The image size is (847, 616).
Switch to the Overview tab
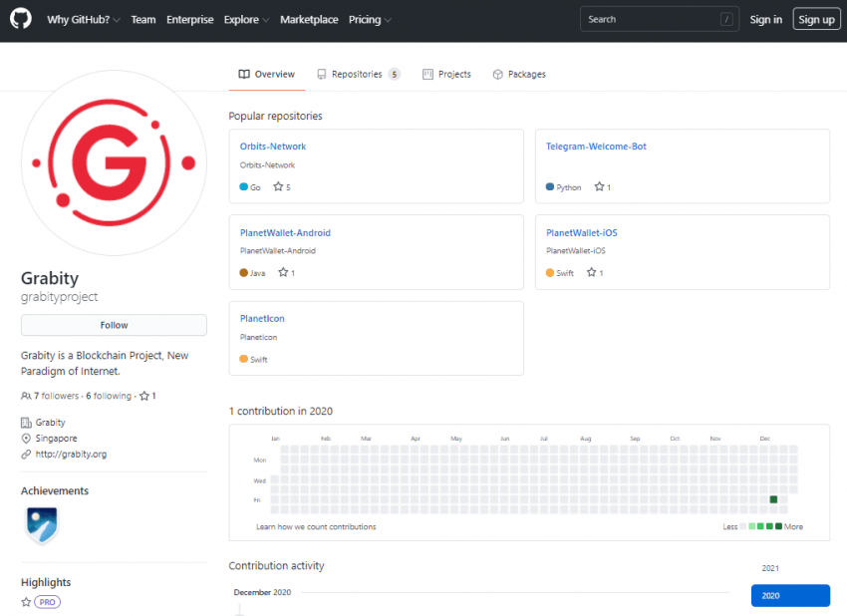(267, 74)
